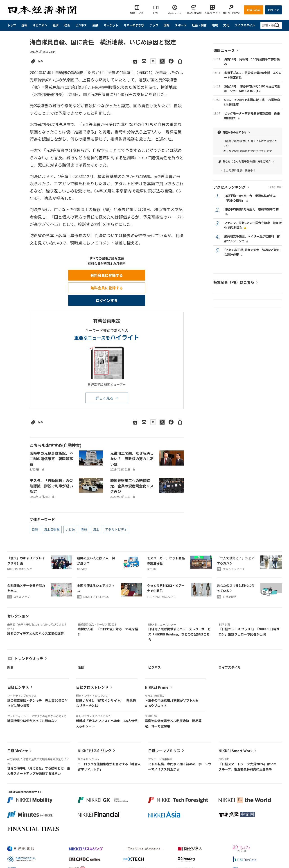Select マーケット in navigation bar
Viewport: 289px width, 868px height.
(111, 25)
